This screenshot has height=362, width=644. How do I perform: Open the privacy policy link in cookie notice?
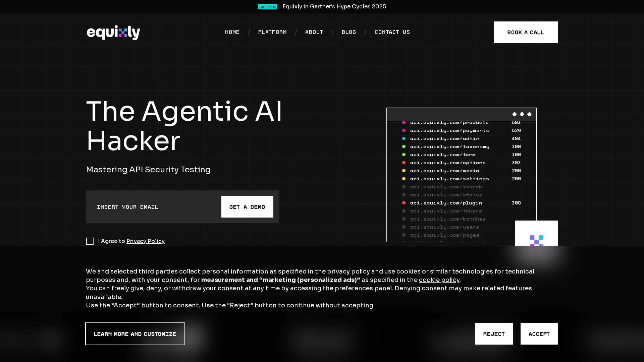tap(348, 271)
